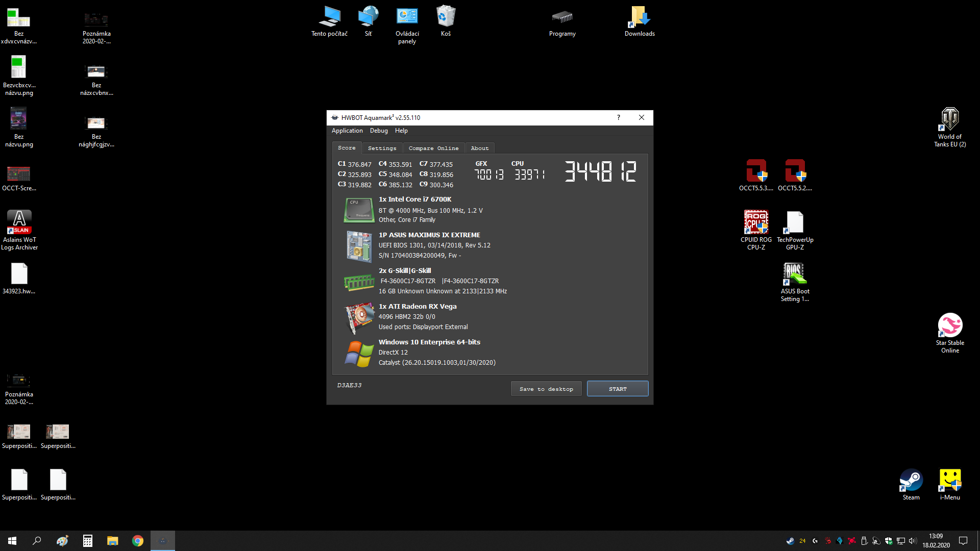Open the notification center icon
This screenshot has width=980, height=551.
[963, 541]
